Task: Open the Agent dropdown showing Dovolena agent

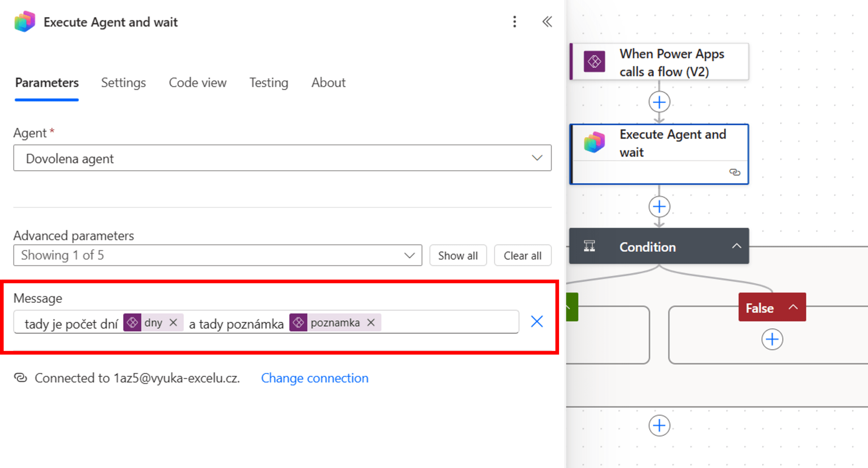Action: (282, 158)
